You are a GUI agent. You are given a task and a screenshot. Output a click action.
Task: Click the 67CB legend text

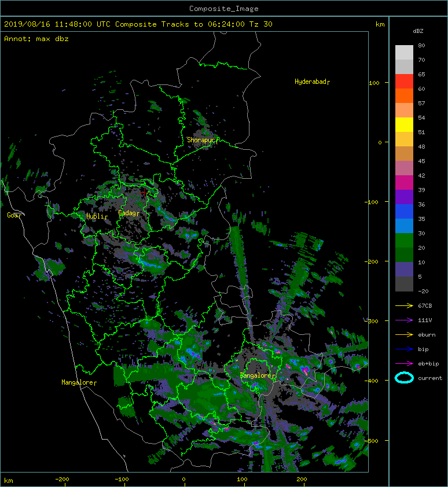click(425, 306)
